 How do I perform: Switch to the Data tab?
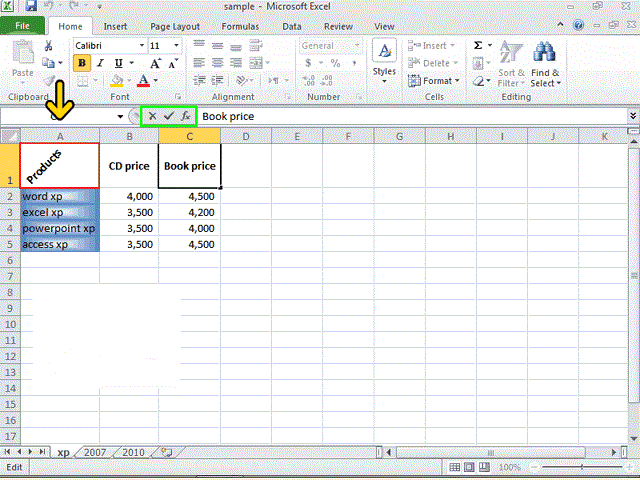[292, 27]
